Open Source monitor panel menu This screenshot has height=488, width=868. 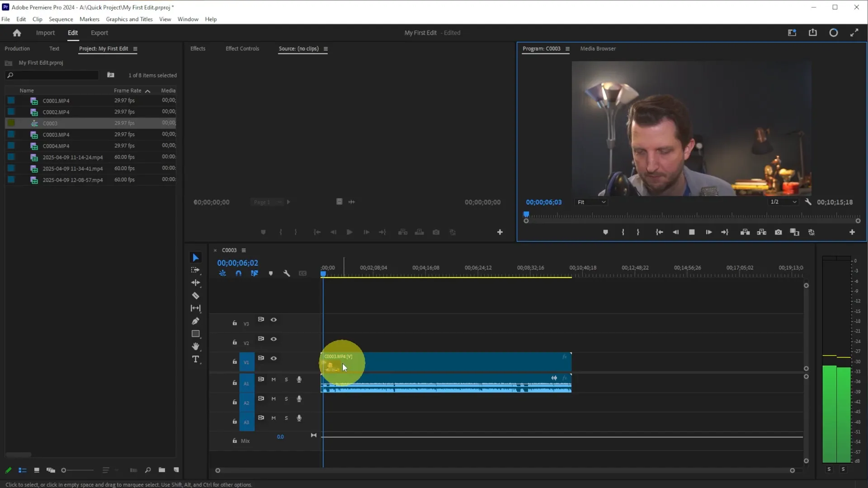point(325,49)
